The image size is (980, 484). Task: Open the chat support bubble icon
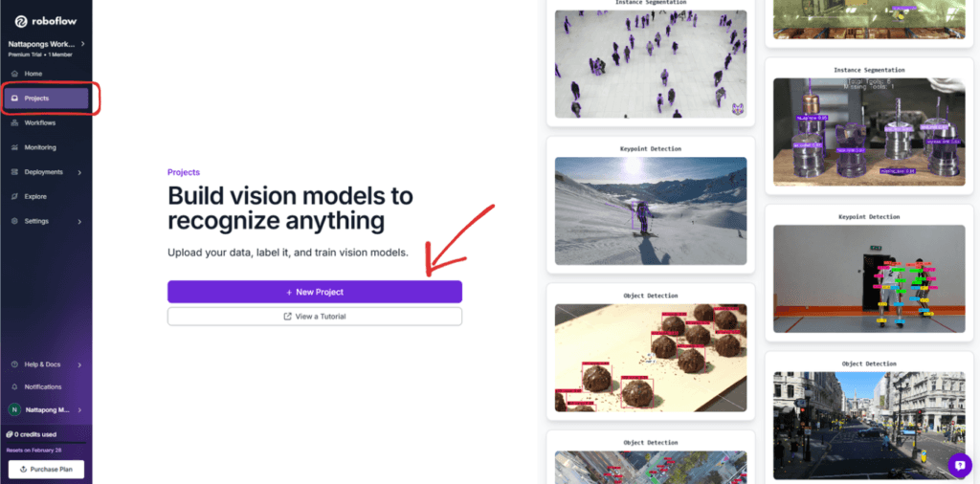[960, 465]
